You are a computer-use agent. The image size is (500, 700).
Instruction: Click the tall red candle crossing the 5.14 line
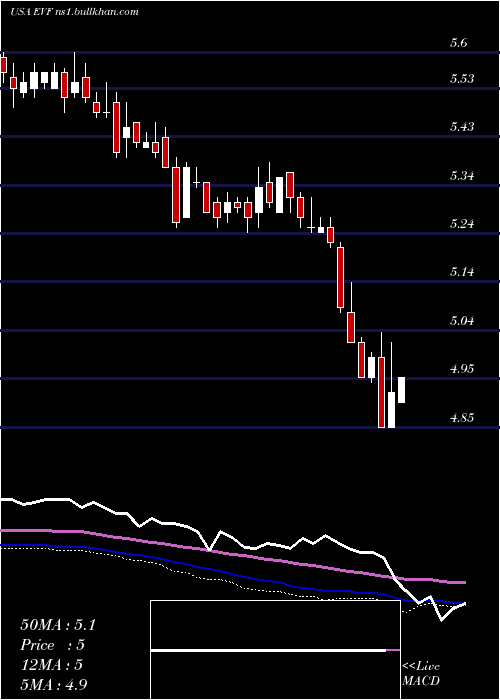(x=341, y=277)
